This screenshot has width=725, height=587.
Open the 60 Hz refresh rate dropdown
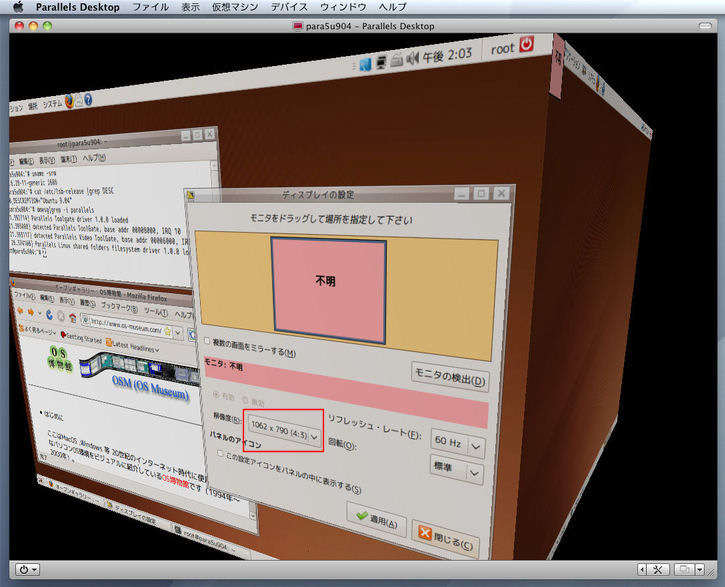[458, 444]
